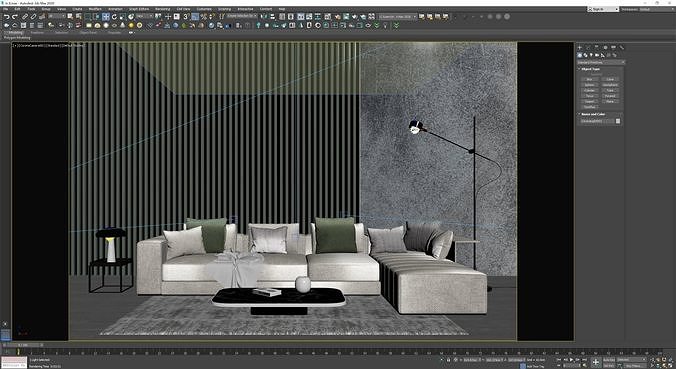Image resolution: width=676 pixels, height=369 pixels.
Task: Open the Reference Coordinate System dropdown
Action: 144,16
